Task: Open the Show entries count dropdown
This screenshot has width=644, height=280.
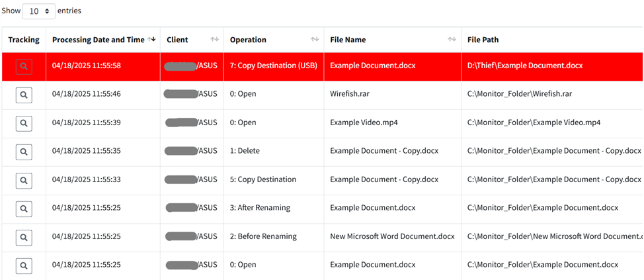Action: tap(38, 11)
